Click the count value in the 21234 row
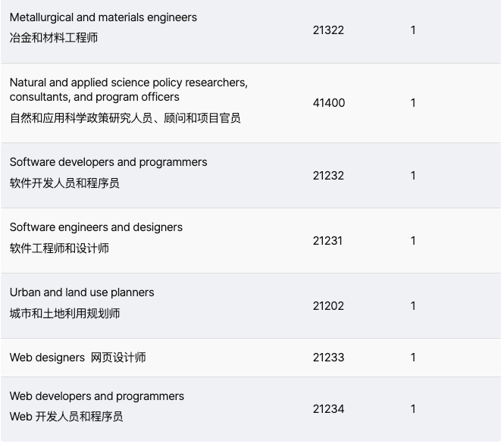This screenshot has width=504, height=447. pyautogui.click(x=413, y=409)
